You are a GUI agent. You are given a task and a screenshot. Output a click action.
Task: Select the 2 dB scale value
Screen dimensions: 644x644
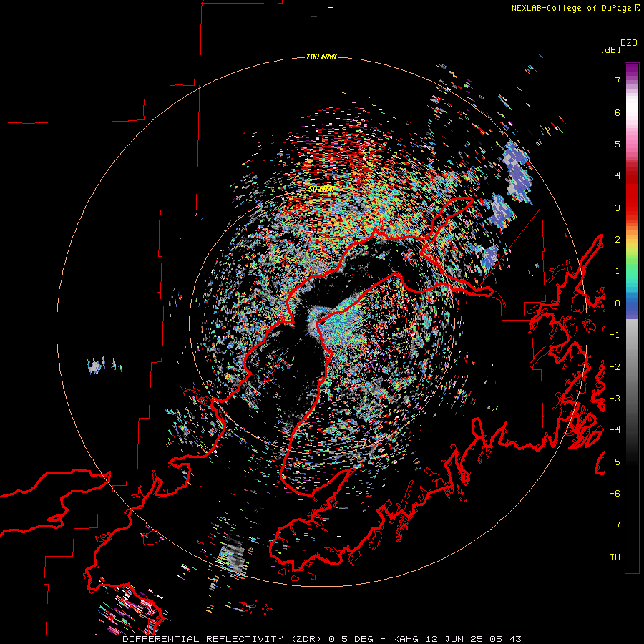618,240
